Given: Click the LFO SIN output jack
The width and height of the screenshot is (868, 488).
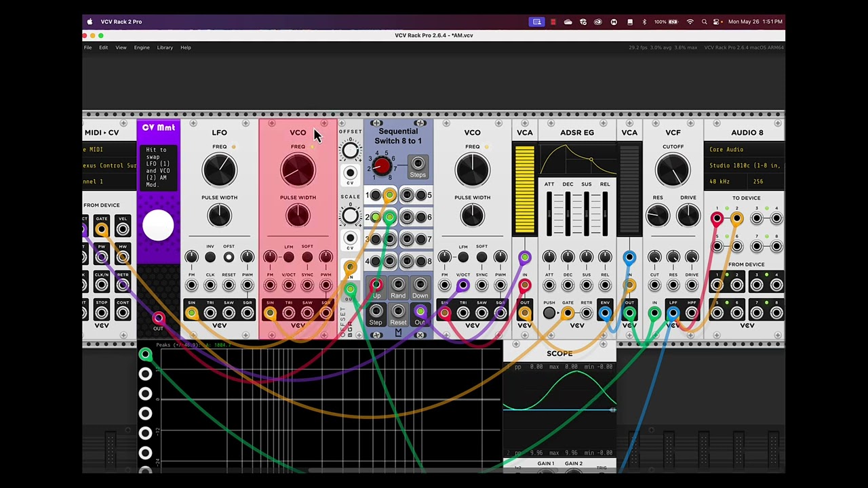Looking at the screenshot, I should pyautogui.click(x=191, y=312).
